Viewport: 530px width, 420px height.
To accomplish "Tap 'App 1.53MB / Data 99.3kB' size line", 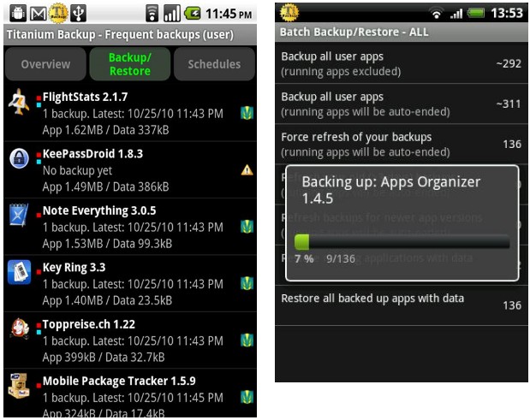I will click(107, 244).
